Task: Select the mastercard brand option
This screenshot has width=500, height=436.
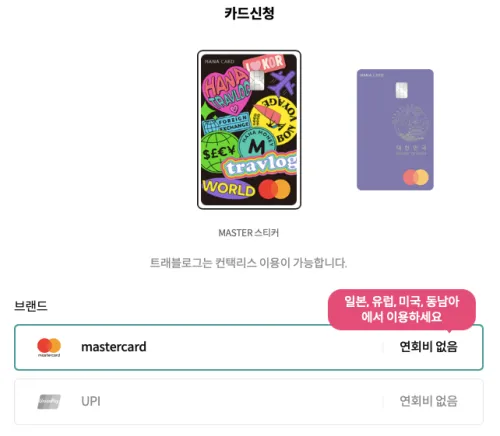Action: pyautogui.click(x=249, y=347)
